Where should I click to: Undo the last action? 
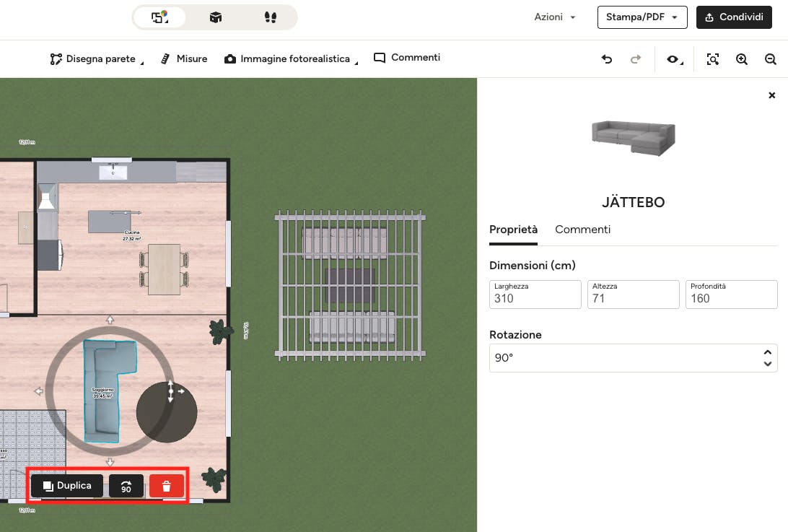pos(607,59)
